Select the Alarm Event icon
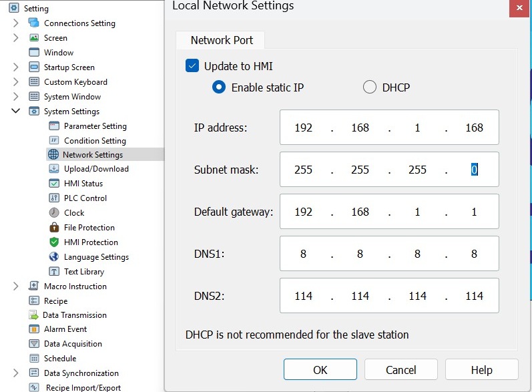This screenshot has height=392, width=532. click(34, 329)
